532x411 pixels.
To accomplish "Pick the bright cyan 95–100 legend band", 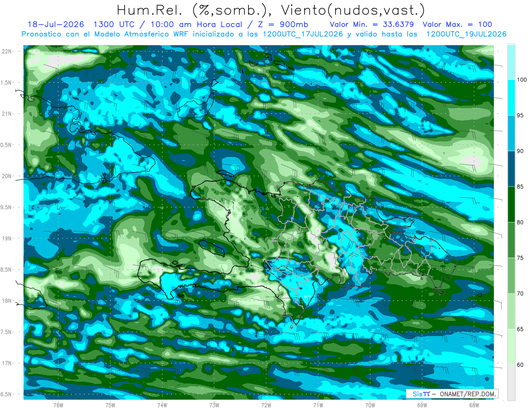I will pyautogui.click(x=511, y=98).
